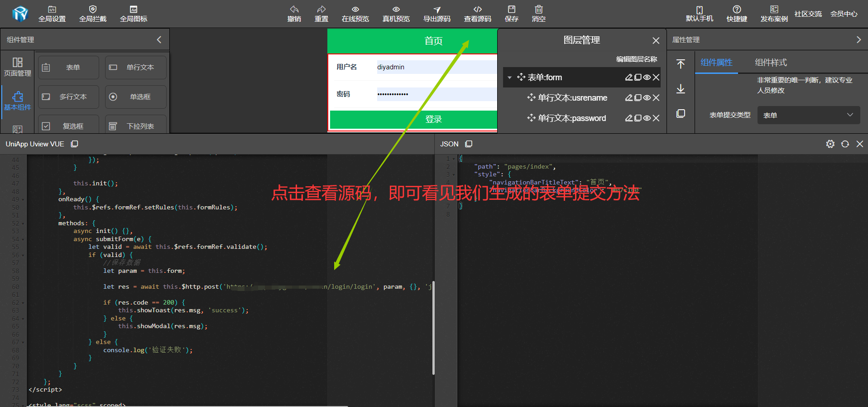Select the 表单 form component
Screen dimensions: 868x407
click(x=68, y=68)
